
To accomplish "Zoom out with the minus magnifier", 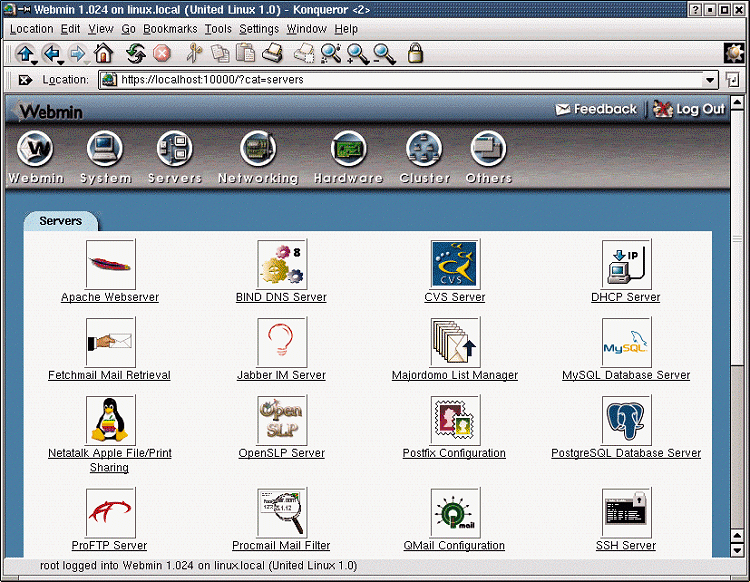I will (385, 54).
